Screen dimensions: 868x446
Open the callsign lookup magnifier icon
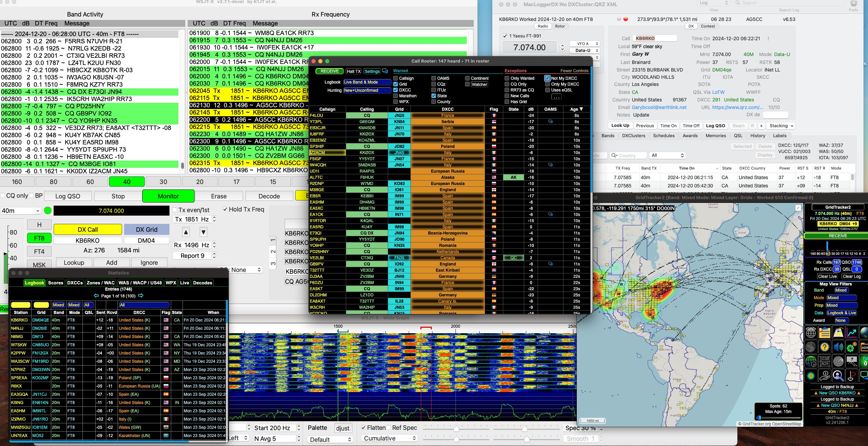click(x=838, y=376)
